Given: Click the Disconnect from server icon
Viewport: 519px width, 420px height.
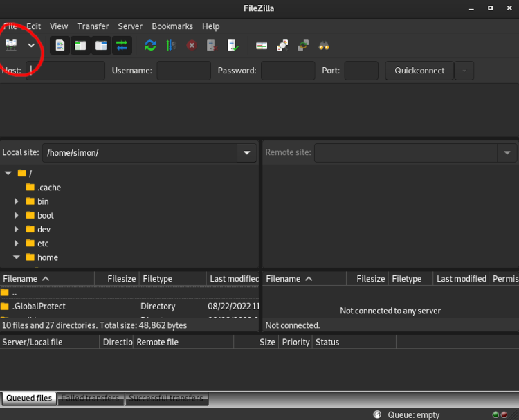Looking at the screenshot, I should point(212,45).
